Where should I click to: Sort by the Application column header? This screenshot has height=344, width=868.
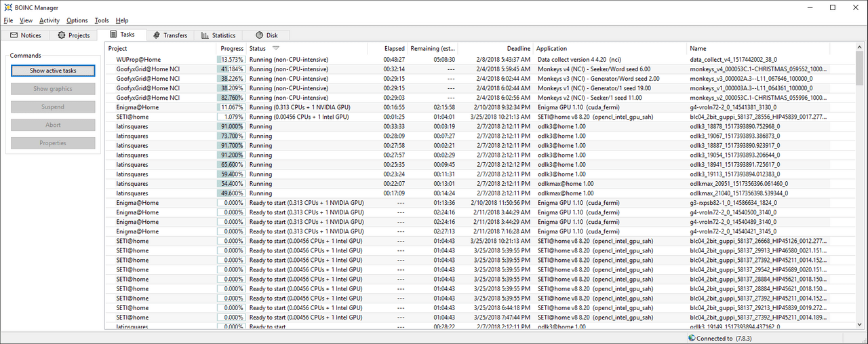point(610,49)
